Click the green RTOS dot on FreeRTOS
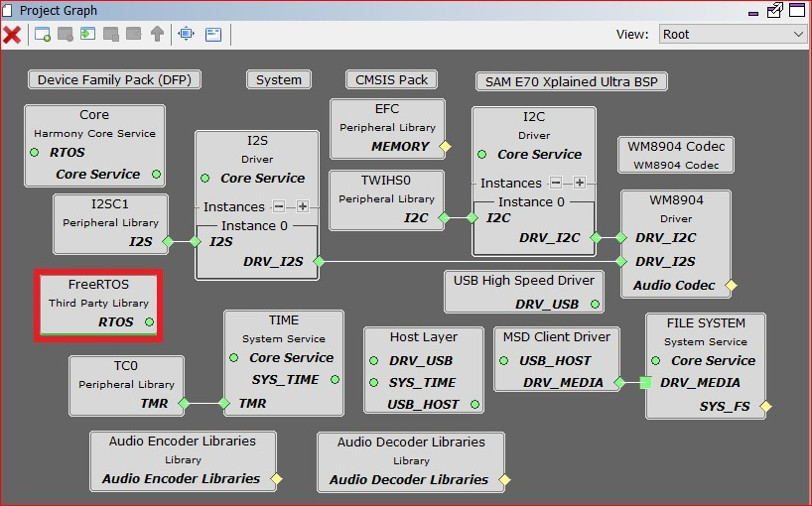 [x=149, y=322]
